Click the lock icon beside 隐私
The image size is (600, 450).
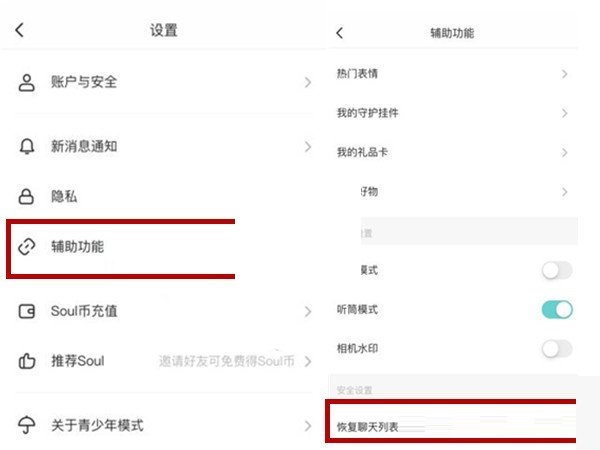27,197
